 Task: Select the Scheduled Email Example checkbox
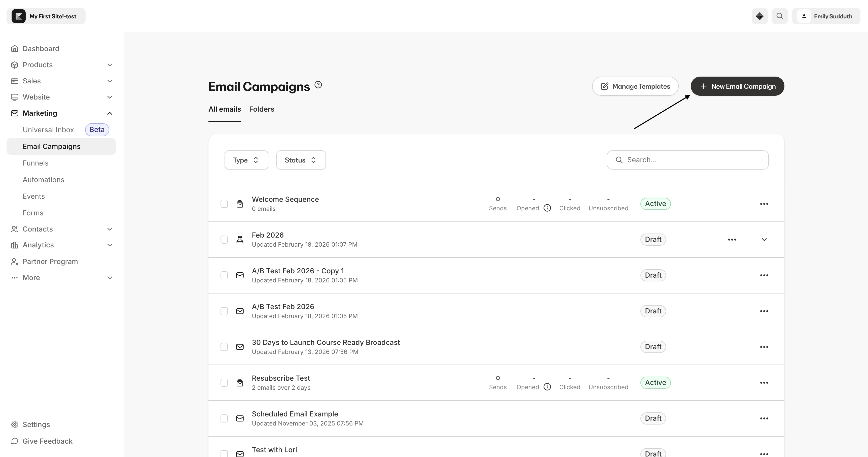pos(224,418)
